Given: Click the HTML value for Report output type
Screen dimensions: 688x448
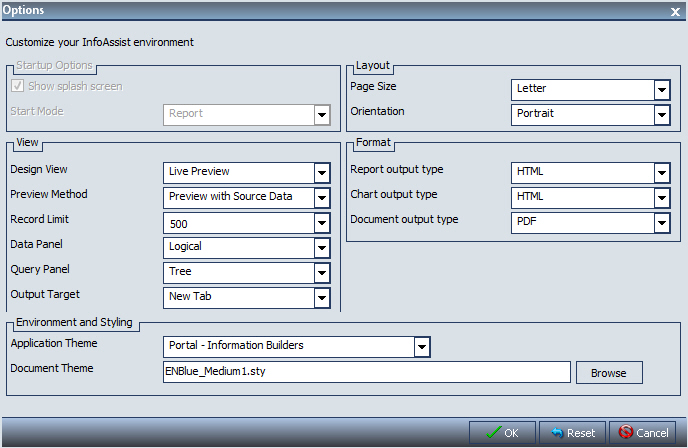Looking at the screenshot, I should [583, 173].
